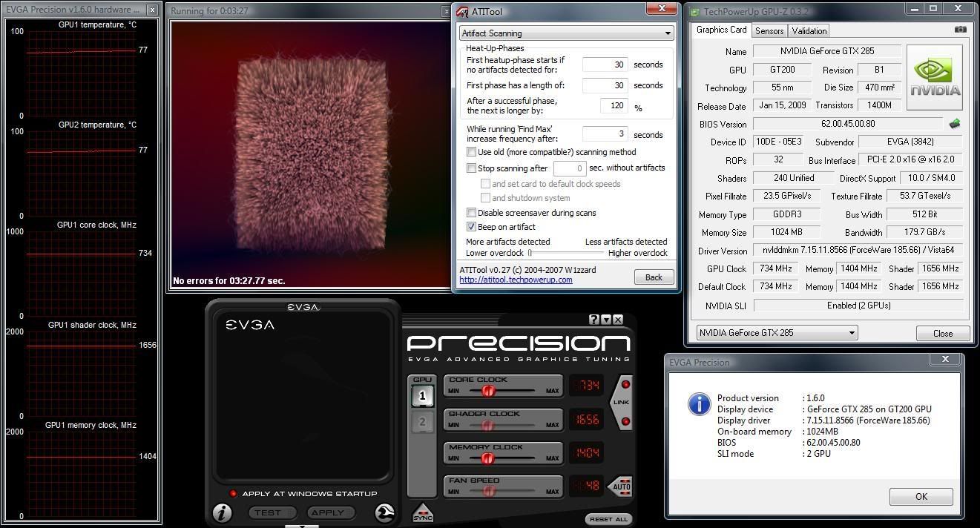
Task: Click the SYNC icon below GPU selector
Action: click(x=422, y=512)
